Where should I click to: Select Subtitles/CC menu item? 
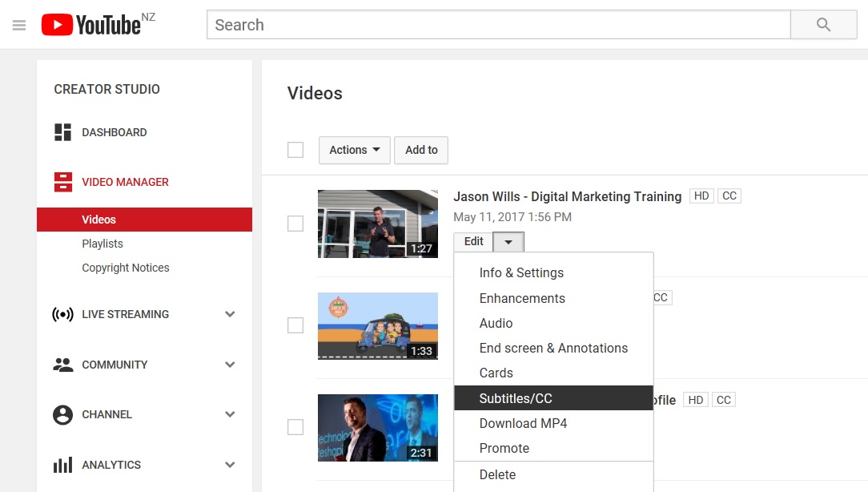553,397
